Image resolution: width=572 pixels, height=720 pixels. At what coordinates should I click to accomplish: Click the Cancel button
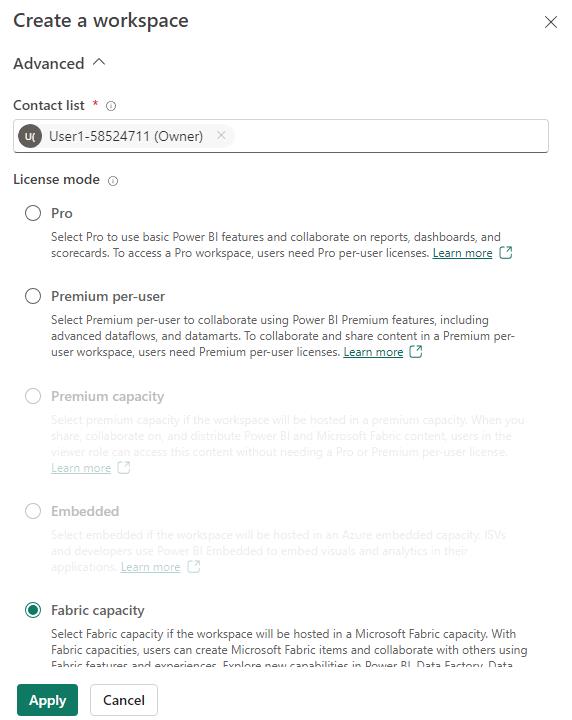click(x=124, y=700)
